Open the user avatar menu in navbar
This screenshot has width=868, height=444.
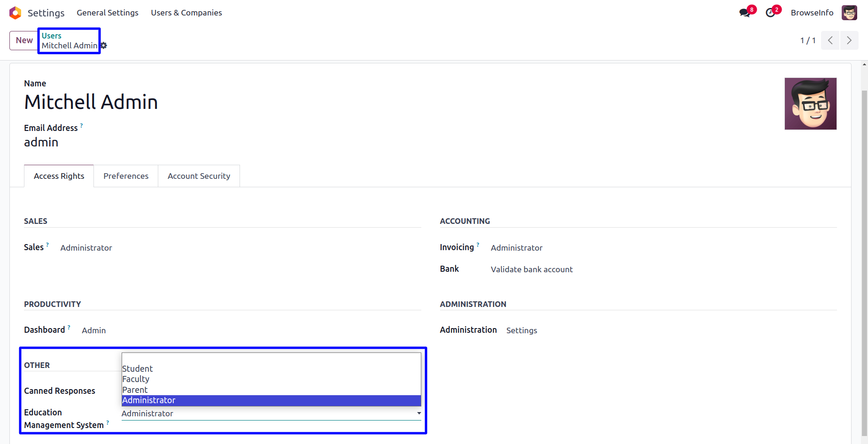[849, 13]
